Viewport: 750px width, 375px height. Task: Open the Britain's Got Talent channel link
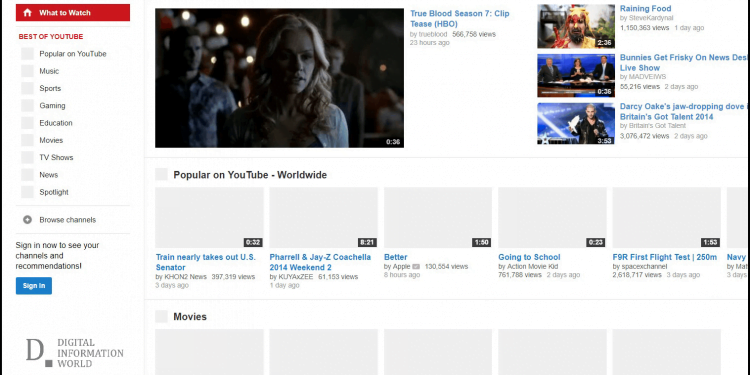[657, 125]
